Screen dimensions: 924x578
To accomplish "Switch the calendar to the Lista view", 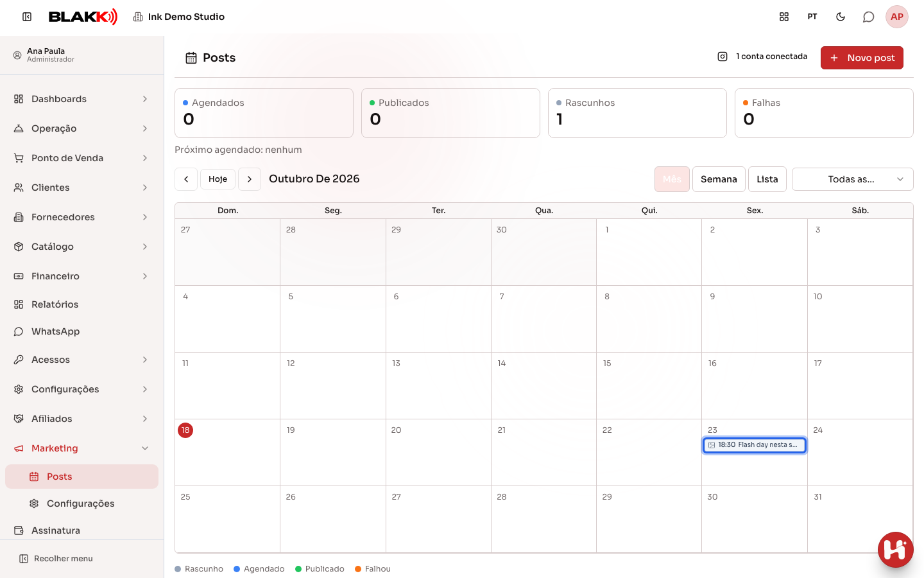I will (767, 179).
